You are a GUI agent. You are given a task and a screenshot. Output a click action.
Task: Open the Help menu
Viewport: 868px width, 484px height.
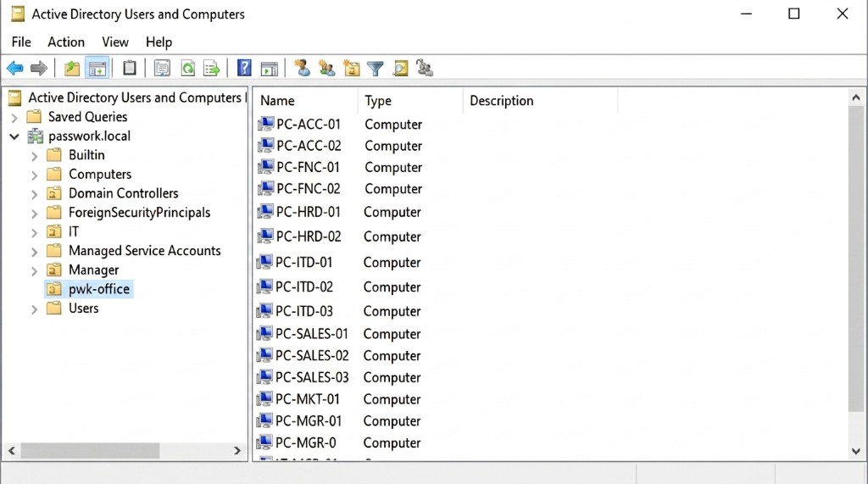pos(159,42)
